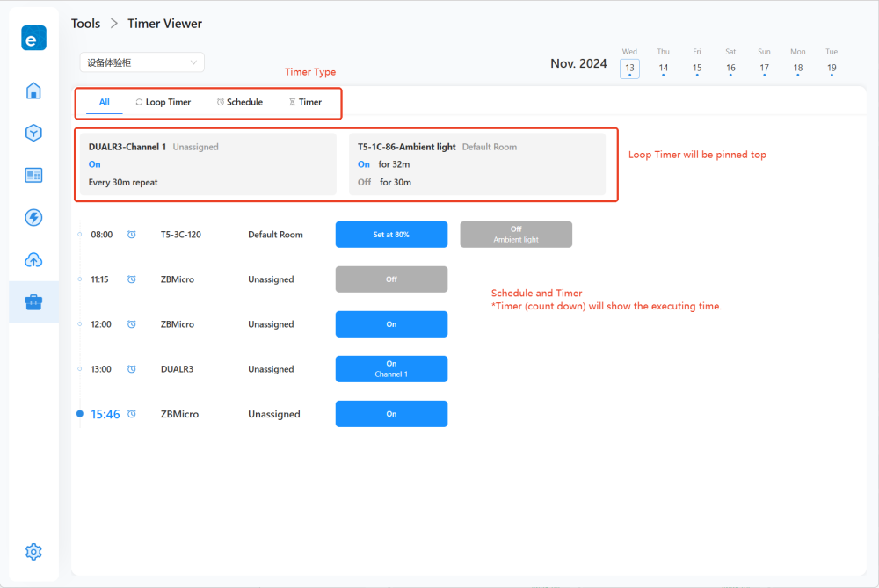The width and height of the screenshot is (879, 588).
Task: Open the Home page in sidebar
Action: click(x=33, y=91)
